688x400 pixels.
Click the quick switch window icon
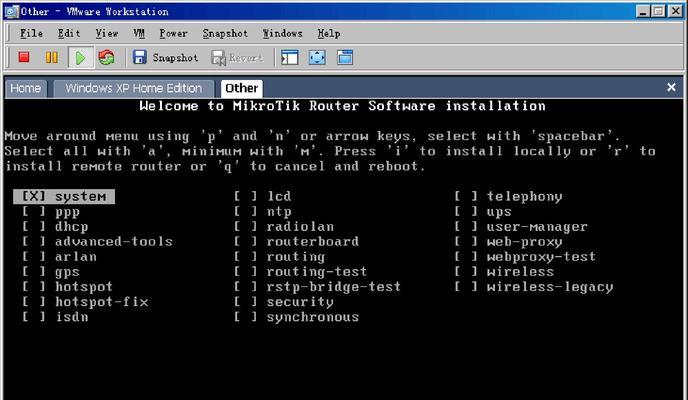(x=345, y=57)
